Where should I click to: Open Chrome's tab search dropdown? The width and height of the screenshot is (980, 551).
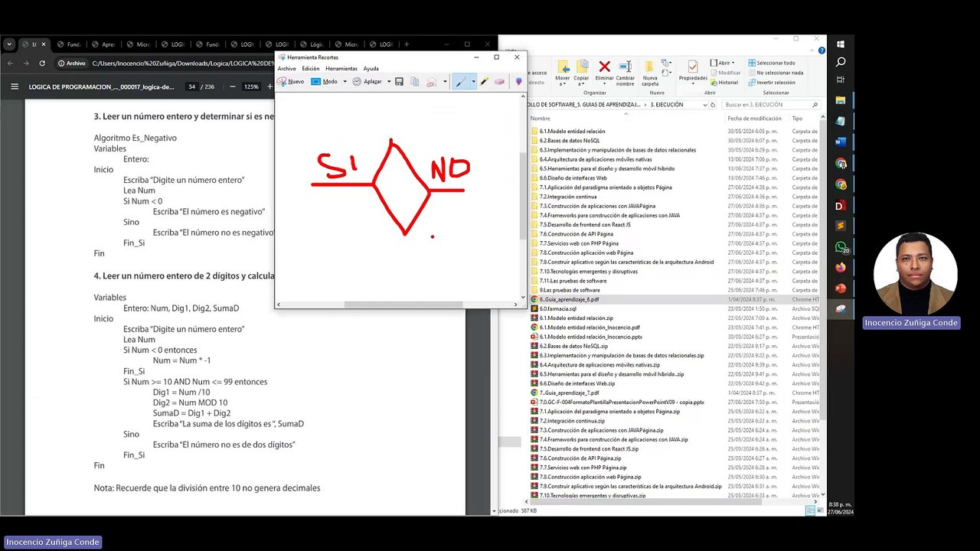9,44
